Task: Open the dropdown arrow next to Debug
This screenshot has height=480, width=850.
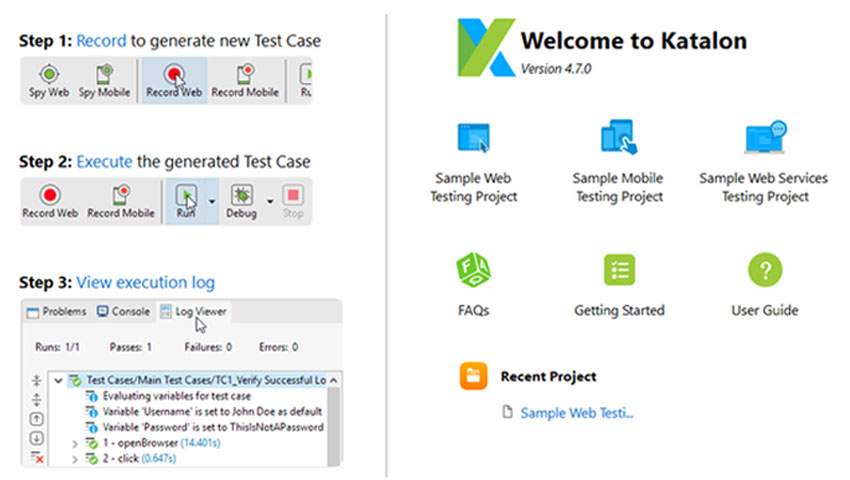Action: [x=270, y=201]
